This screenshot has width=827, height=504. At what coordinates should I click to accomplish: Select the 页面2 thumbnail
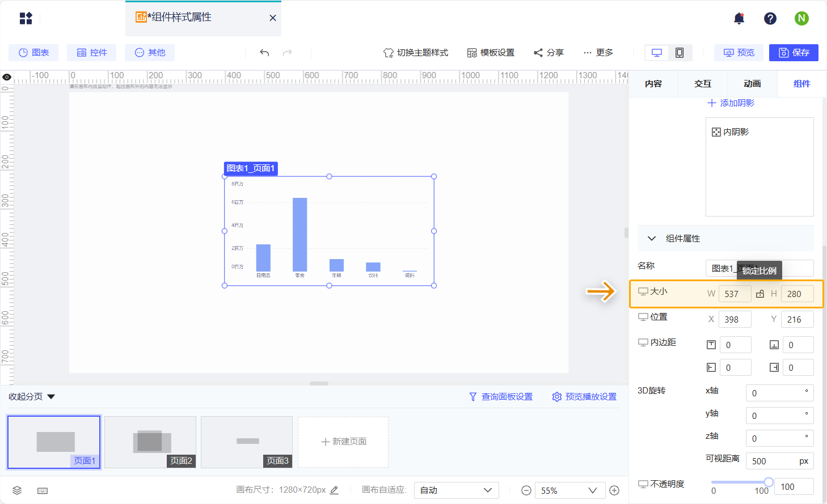[x=150, y=442]
